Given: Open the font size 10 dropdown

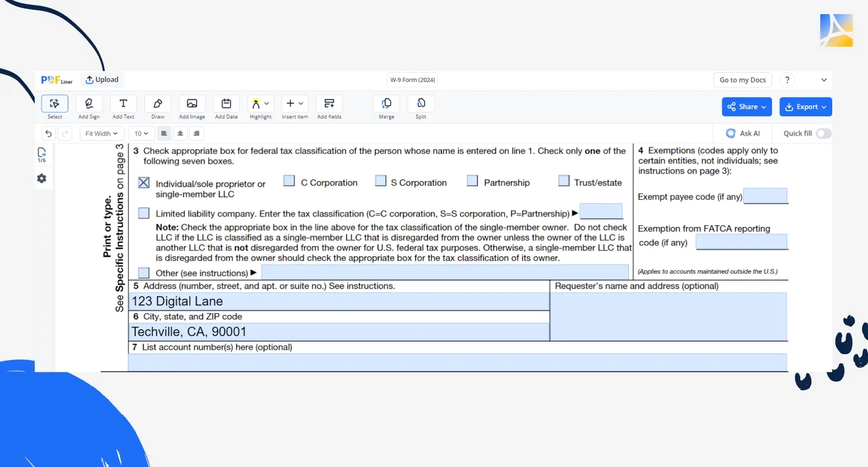Looking at the screenshot, I should coord(142,134).
